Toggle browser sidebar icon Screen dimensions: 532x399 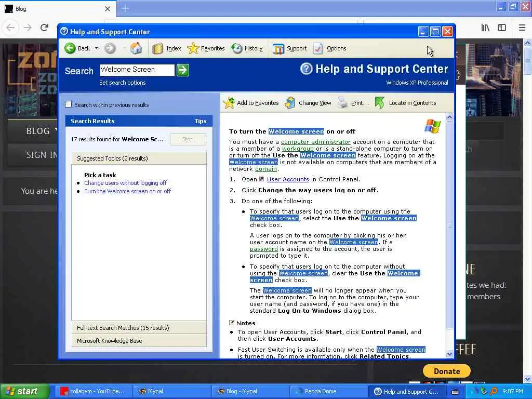[x=502, y=28]
